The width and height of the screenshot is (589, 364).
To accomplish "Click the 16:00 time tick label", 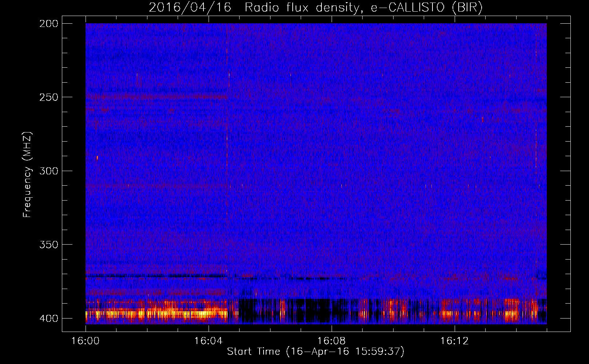I will (85, 341).
